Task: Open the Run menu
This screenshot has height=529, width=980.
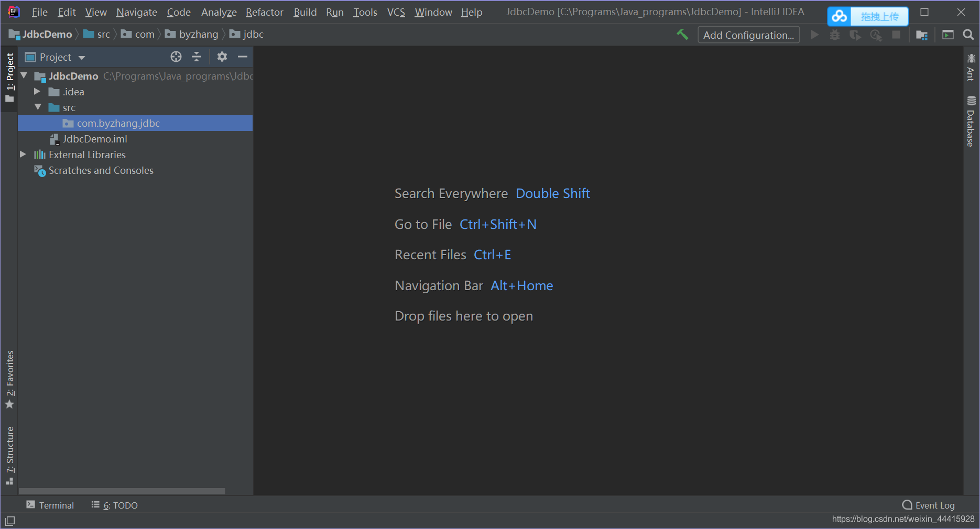Action: click(335, 12)
